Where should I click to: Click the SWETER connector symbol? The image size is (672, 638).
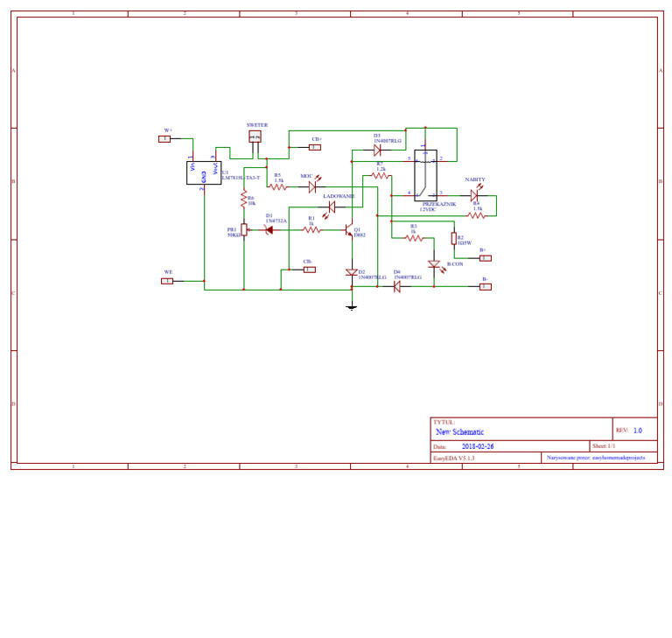point(255,137)
